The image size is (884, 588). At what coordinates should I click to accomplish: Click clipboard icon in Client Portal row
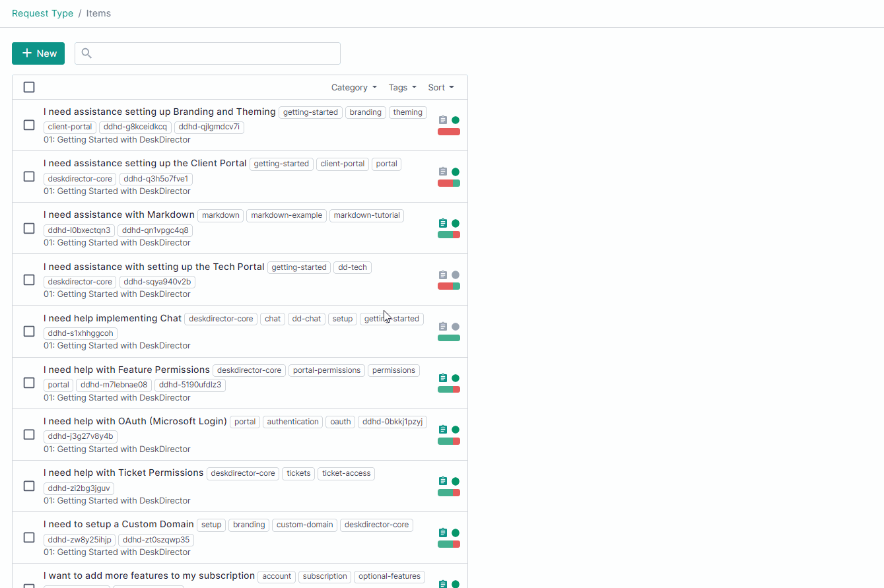point(443,172)
